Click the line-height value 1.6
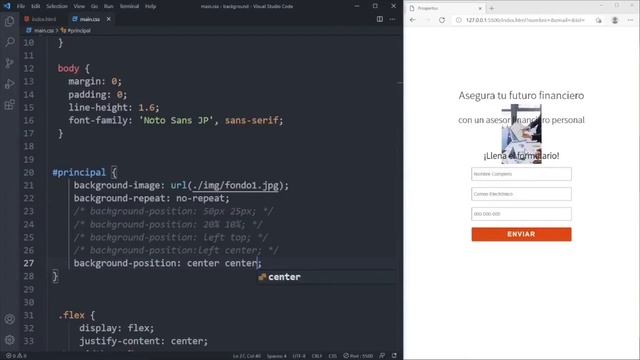Screen dimensions: 640x360 pos(147,107)
